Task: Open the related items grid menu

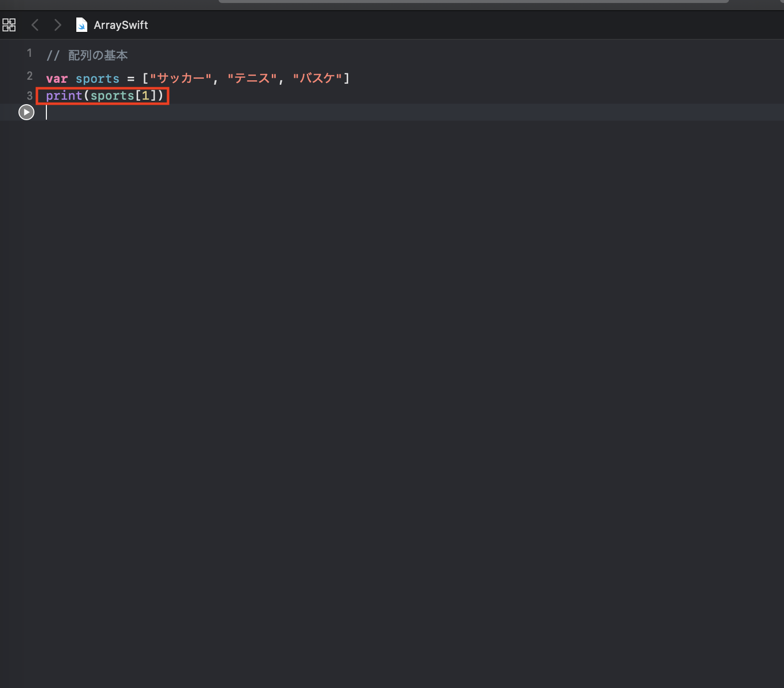Action: [x=9, y=25]
